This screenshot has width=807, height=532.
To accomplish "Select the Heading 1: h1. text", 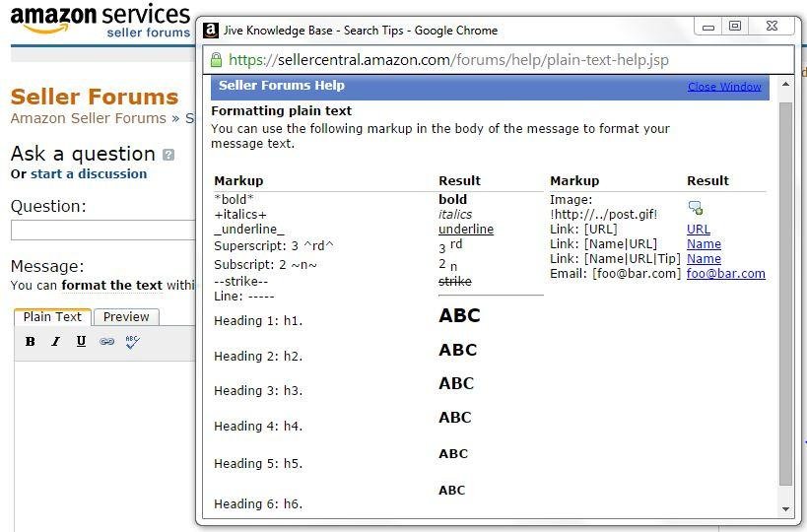I will [258, 321].
